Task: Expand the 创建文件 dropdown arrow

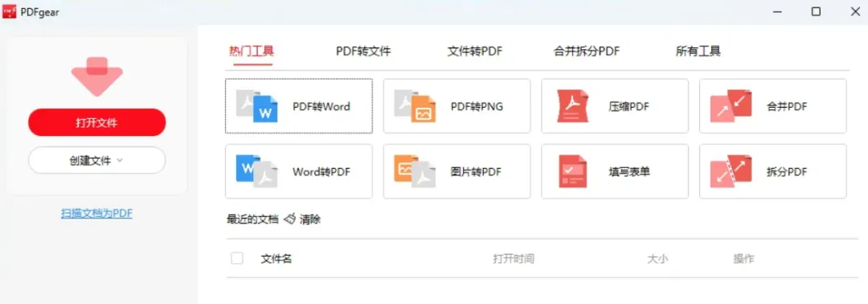Action: [120, 161]
